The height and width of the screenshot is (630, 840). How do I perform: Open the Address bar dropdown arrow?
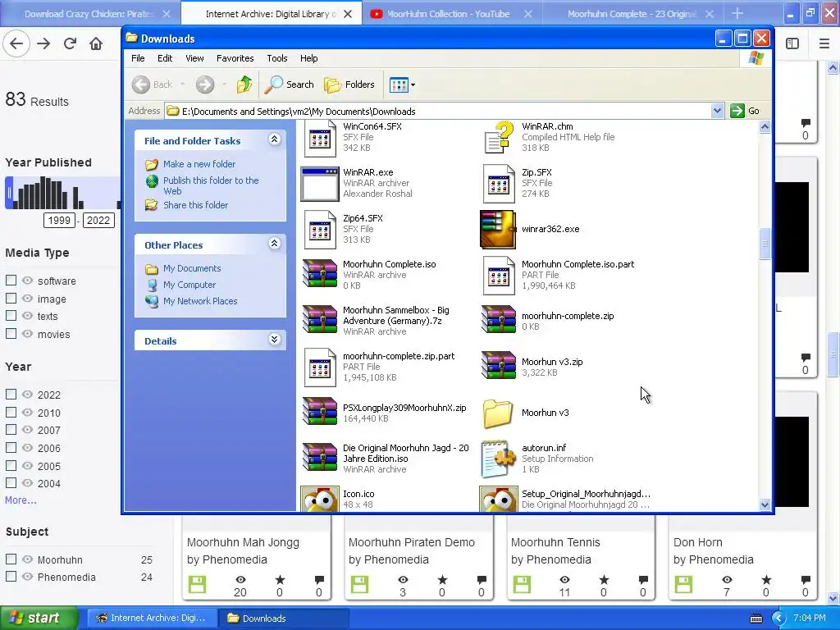click(x=717, y=111)
